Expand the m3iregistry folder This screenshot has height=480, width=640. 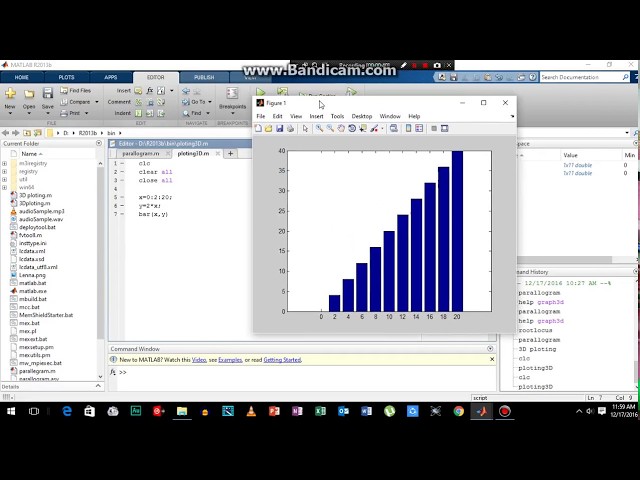coord(4,163)
